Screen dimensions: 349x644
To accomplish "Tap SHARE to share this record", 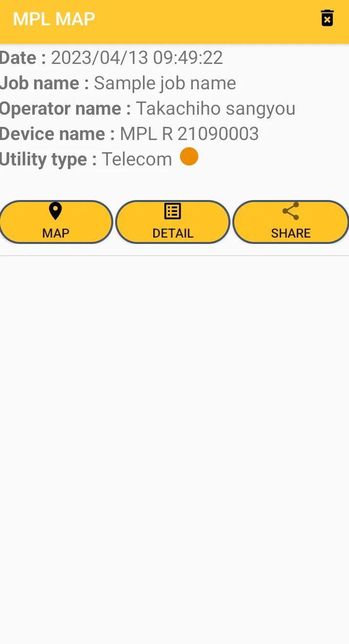I will pos(291,222).
